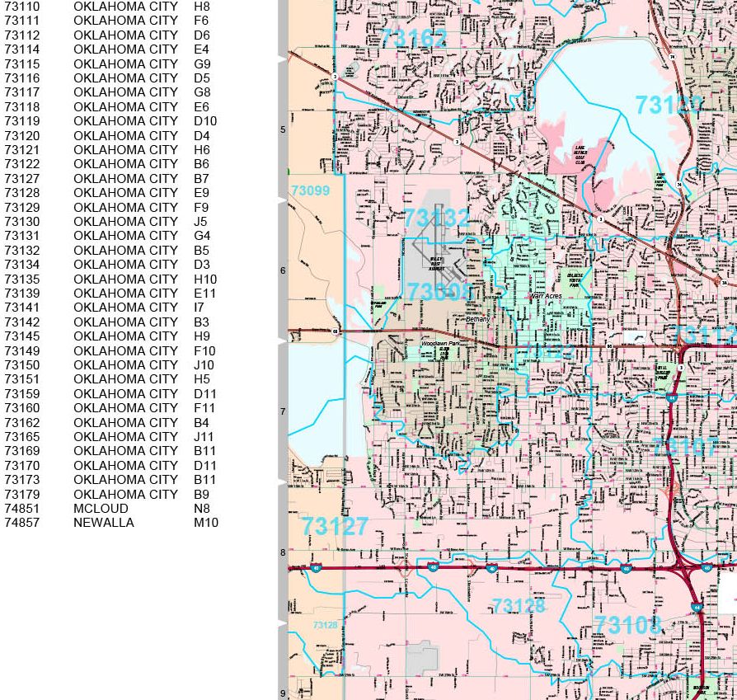737x700 pixels.
Task: Select ZIP 73179 in the index list
Action: click(x=22, y=494)
